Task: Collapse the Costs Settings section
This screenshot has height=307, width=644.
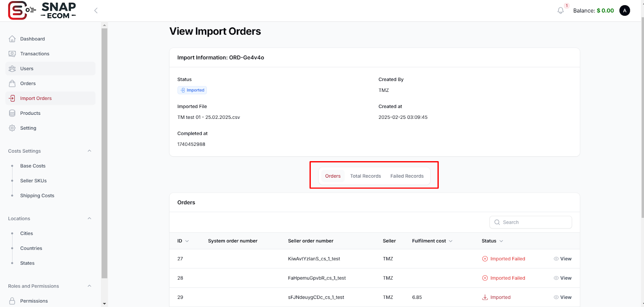Action: (89, 151)
